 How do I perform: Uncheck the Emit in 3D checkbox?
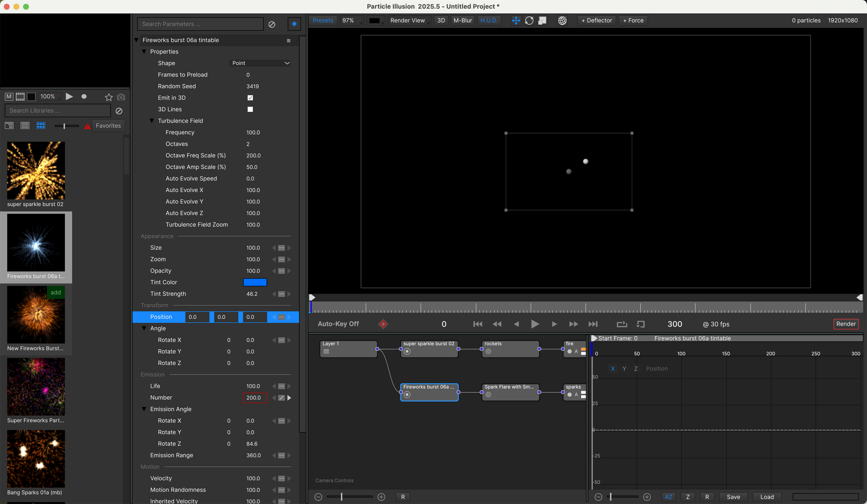[x=250, y=98]
